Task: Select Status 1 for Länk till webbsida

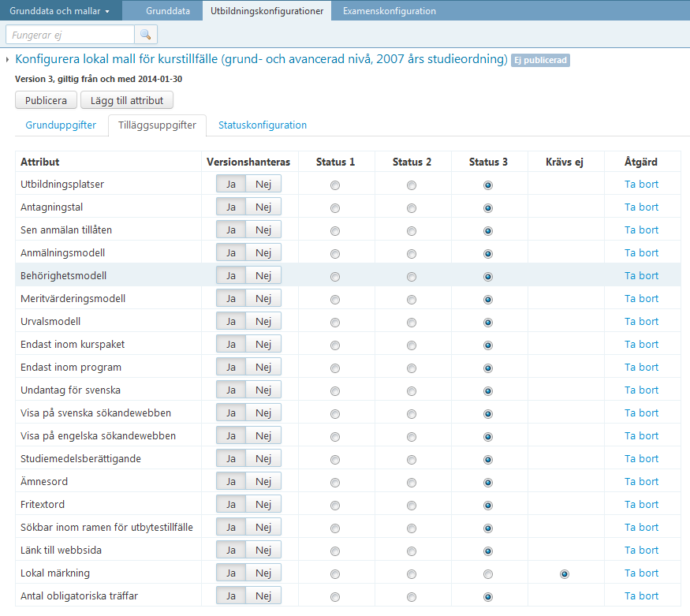Action: click(x=335, y=551)
